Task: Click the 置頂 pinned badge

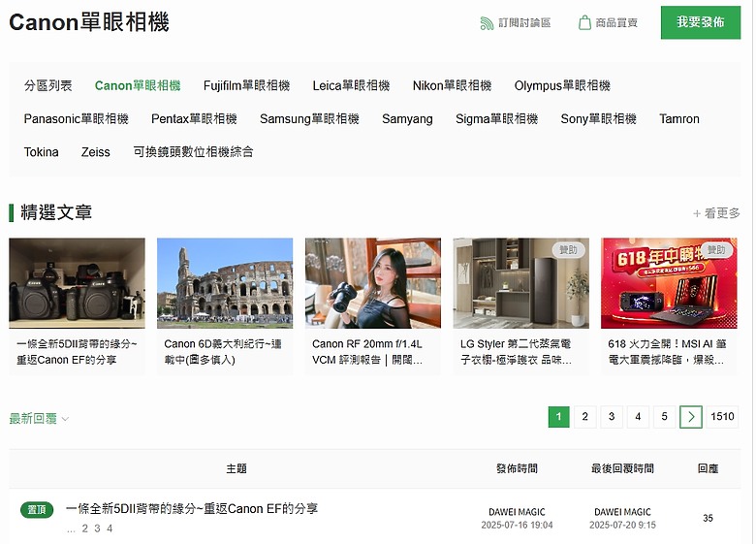Action: pyautogui.click(x=37, y=510)
